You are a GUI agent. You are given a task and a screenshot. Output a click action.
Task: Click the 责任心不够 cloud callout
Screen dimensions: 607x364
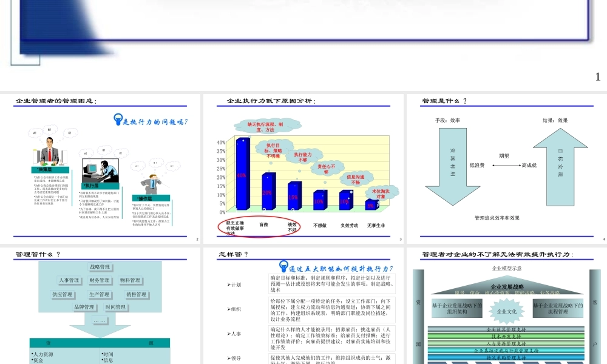[x=327, y=169]
